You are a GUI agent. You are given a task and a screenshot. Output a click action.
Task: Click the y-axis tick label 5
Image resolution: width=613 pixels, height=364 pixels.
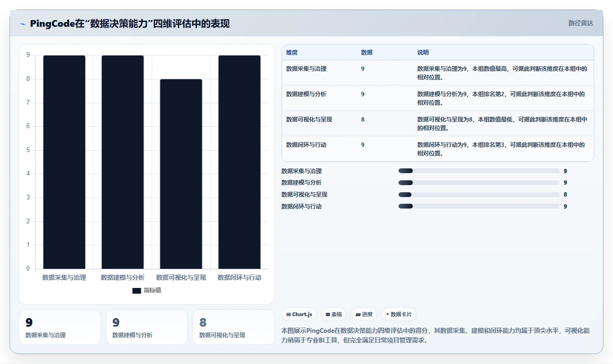click(28, 150)
